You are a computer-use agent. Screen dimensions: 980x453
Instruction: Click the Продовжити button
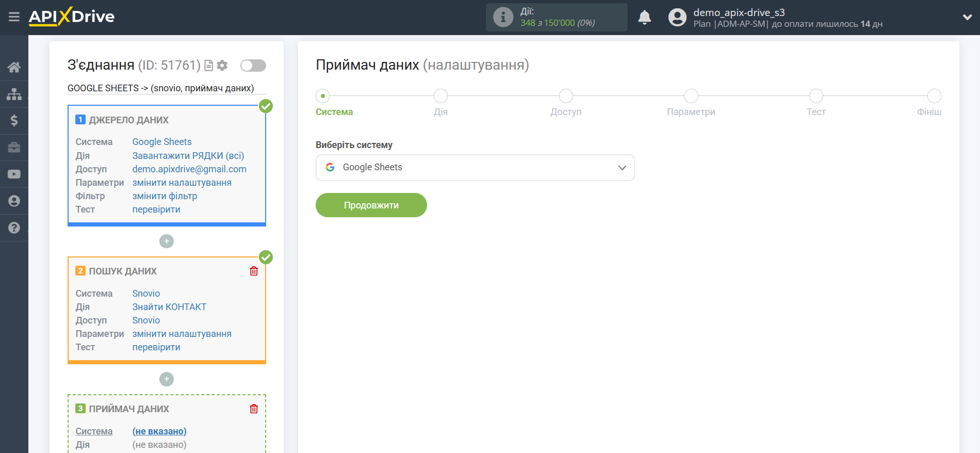(371, 205)
